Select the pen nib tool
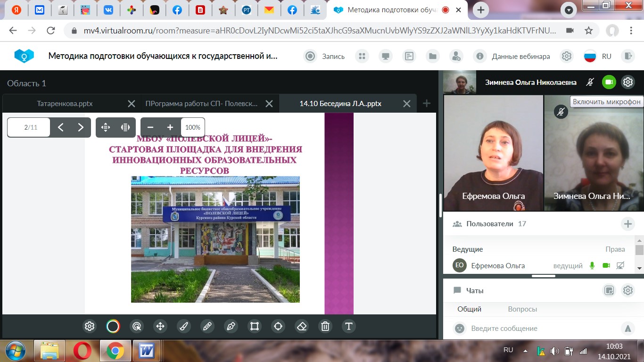 231,326
